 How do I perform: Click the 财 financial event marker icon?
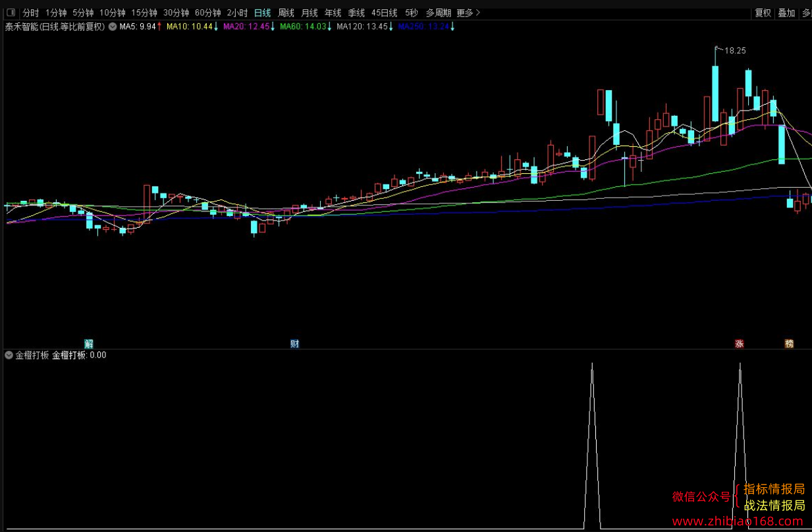(x=294, y=344)
